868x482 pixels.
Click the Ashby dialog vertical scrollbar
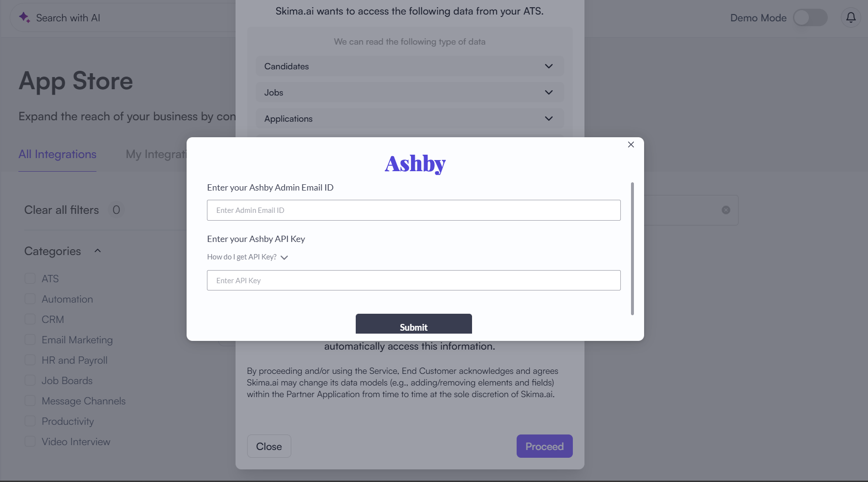pos(632,248)
